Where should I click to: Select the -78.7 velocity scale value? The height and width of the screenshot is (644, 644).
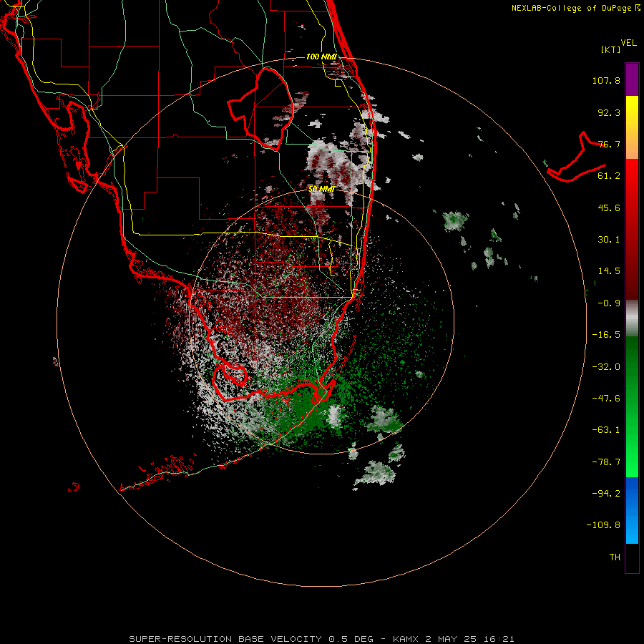tap(606, 462)
